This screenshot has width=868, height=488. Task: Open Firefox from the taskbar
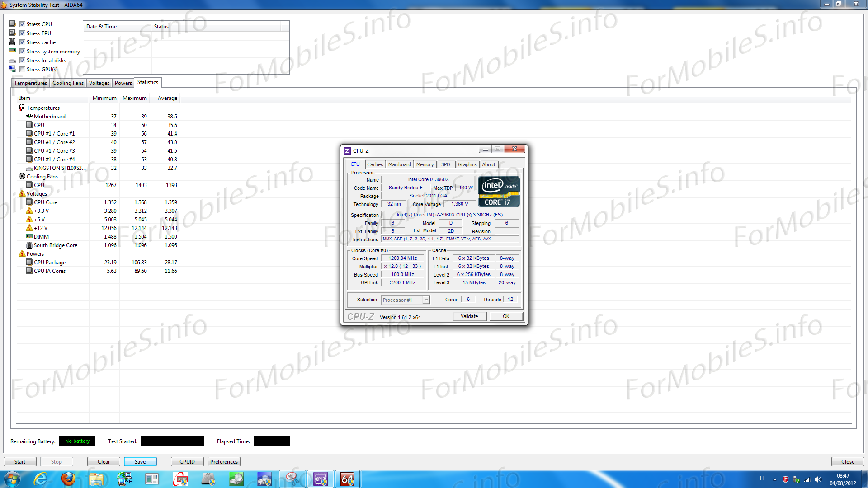(68, 479)
